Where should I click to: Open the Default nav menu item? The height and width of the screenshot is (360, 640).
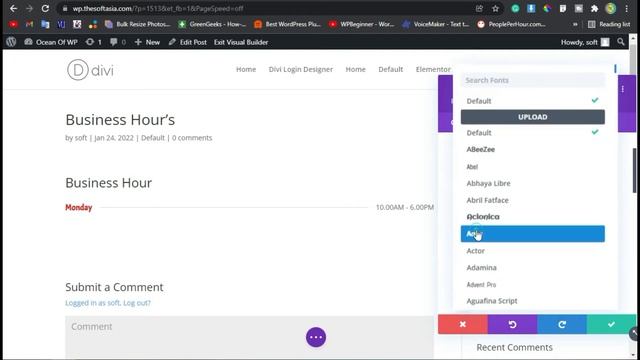coord(391,69)
